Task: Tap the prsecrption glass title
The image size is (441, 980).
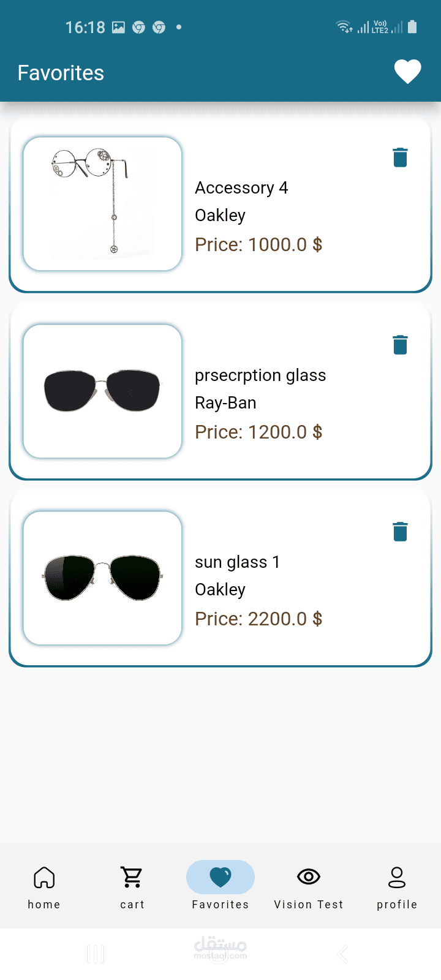Action: [260, 375]
